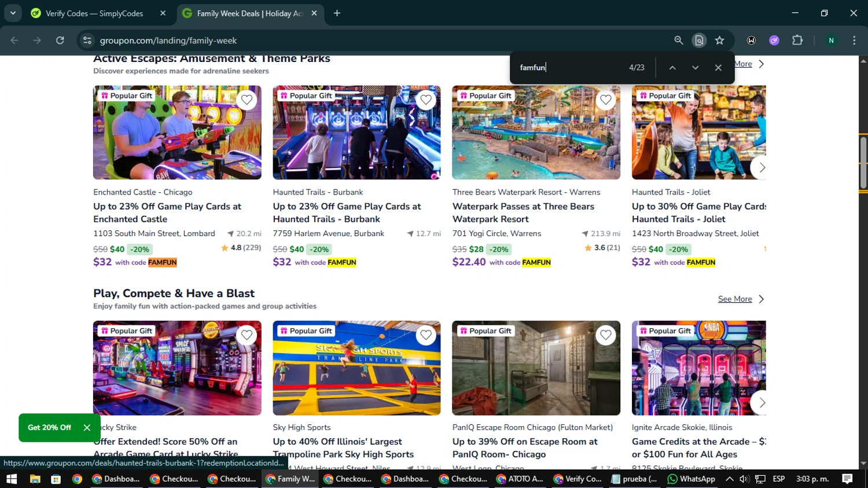Toggle heart on Sky High Sports deal
Image resolution: width=868 pixels, height=488 pixels.
426,335
